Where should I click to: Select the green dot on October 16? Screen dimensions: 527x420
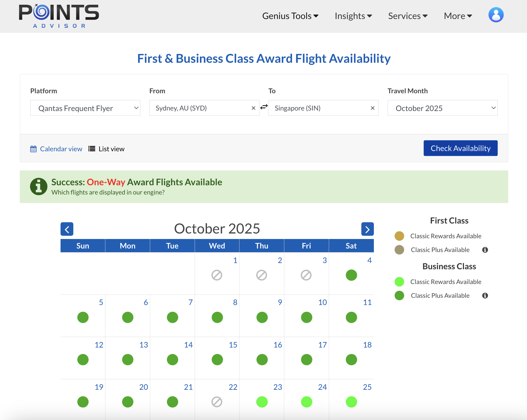(262, 360)
